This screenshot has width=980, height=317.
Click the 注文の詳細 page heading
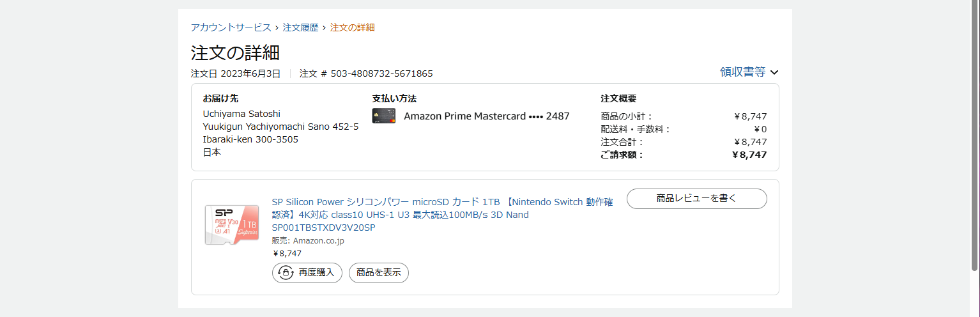235,52
